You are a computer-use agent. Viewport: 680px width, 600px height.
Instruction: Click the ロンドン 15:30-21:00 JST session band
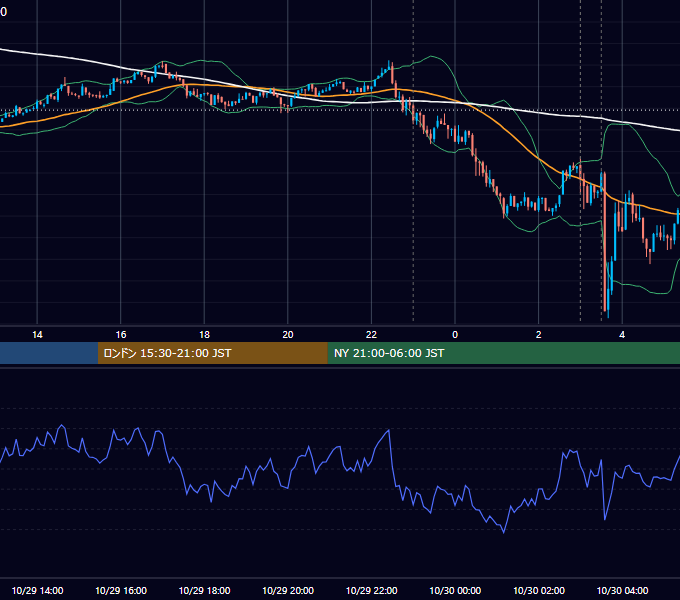point(212,353)
